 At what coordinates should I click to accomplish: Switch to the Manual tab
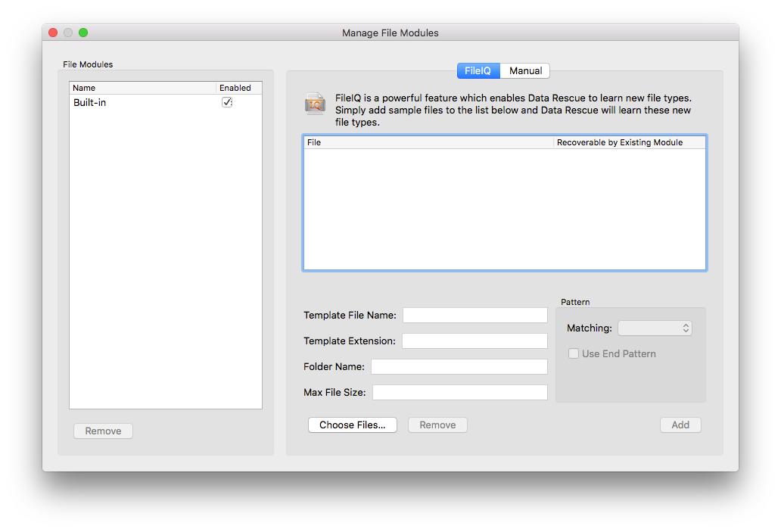[525, 70]
